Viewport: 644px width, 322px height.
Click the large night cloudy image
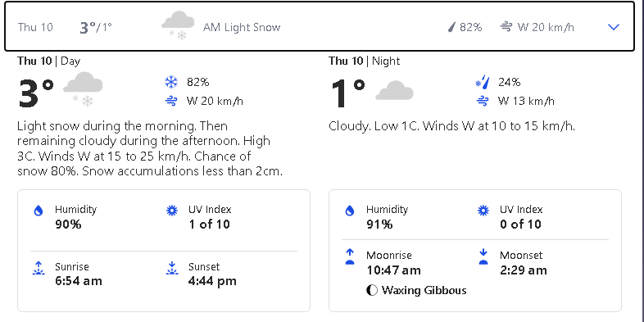(x=394, y=90)
